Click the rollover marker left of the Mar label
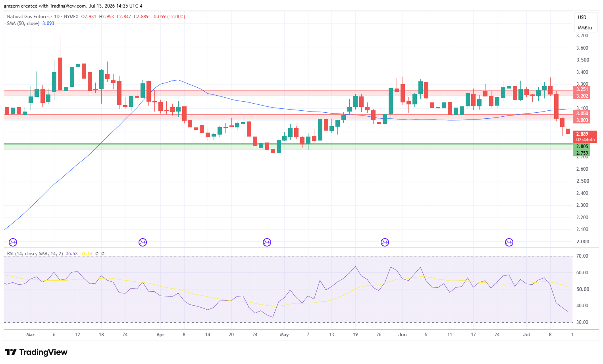Screen dimensions: 603x364 [13, 242]
